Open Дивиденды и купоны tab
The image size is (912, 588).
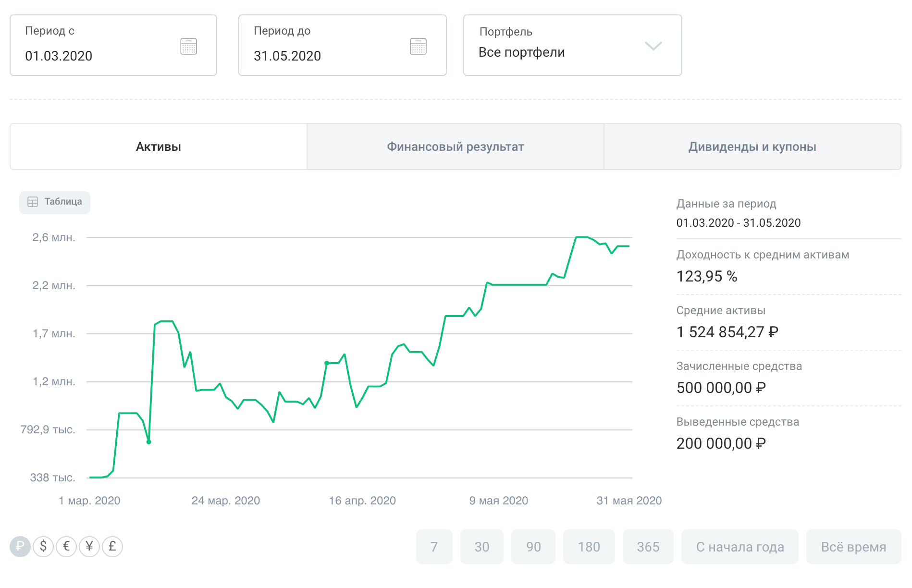(x=752, y=147)
